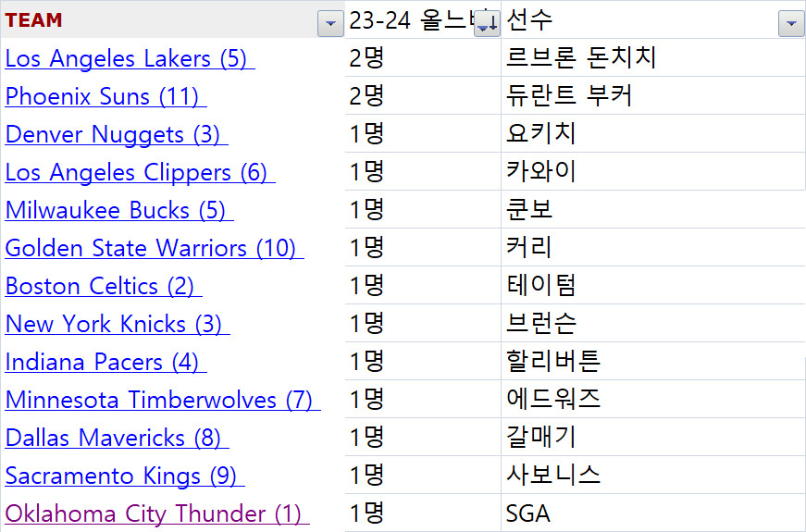
Task: Select the cell reading 브런슨
Action: point(652,323)
